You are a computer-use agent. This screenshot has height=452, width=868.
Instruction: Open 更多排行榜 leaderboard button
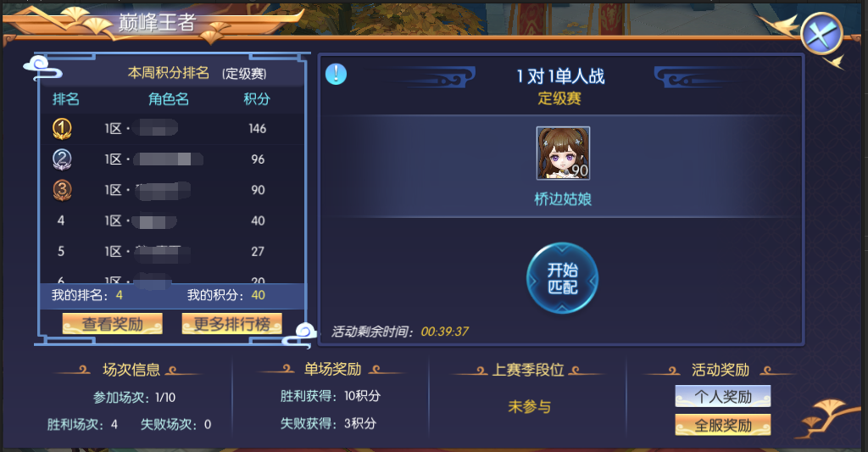coord(232,323)
